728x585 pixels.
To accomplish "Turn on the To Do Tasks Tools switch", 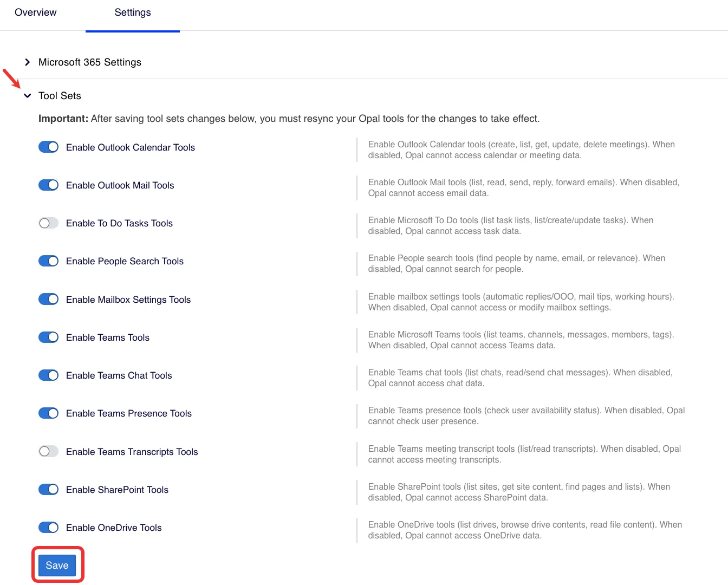I will 49,223.
